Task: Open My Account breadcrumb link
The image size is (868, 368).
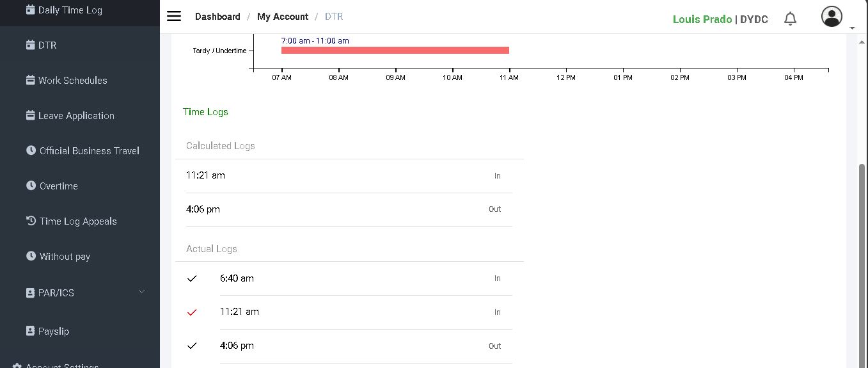Action: (x=283, y=17)
